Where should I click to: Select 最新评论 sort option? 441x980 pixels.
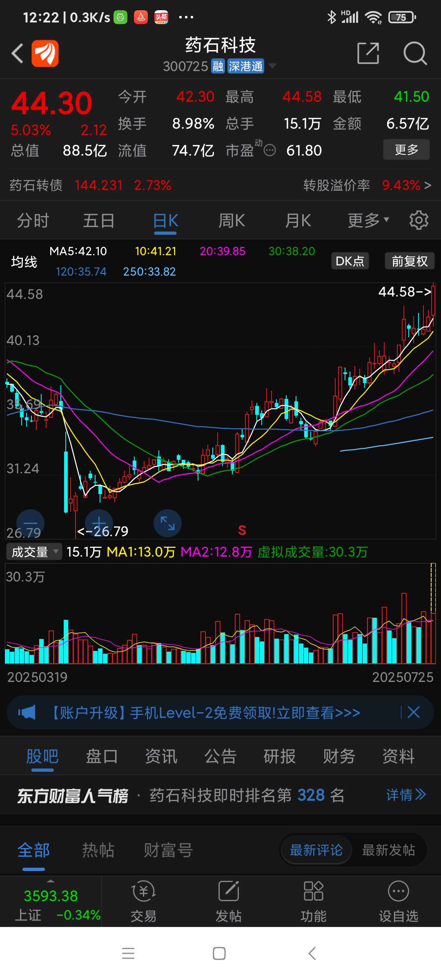point(316,850)
